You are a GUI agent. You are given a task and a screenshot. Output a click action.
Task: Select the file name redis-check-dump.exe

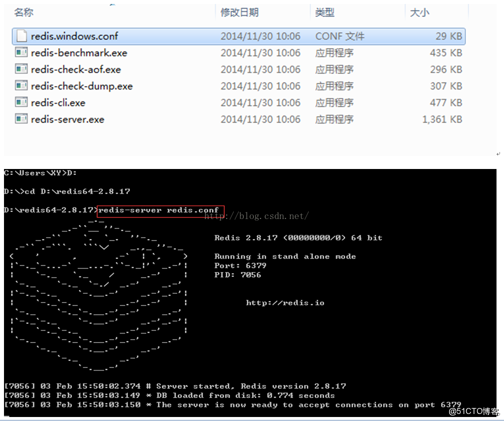(x=81, y=86)
